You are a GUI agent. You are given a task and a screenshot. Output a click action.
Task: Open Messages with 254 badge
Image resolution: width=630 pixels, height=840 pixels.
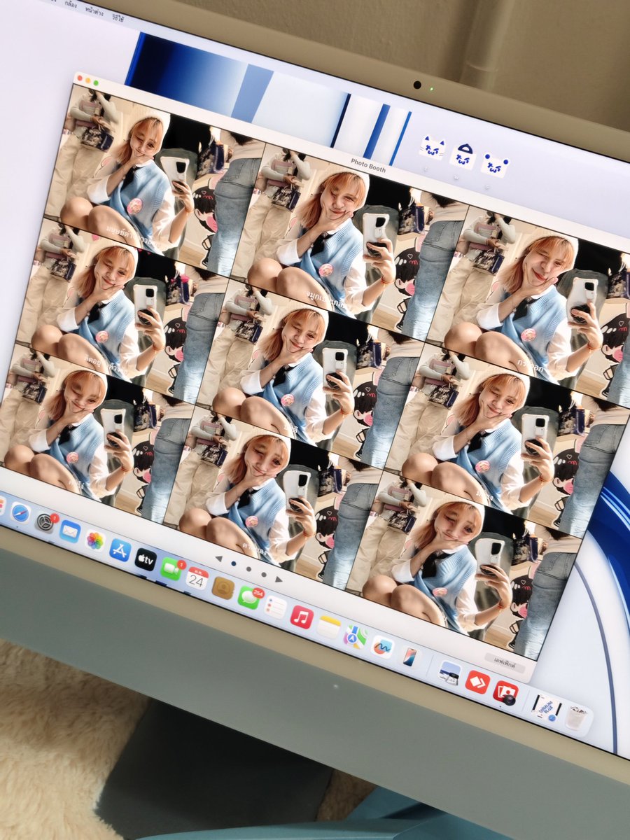click(x=248, y=597)
